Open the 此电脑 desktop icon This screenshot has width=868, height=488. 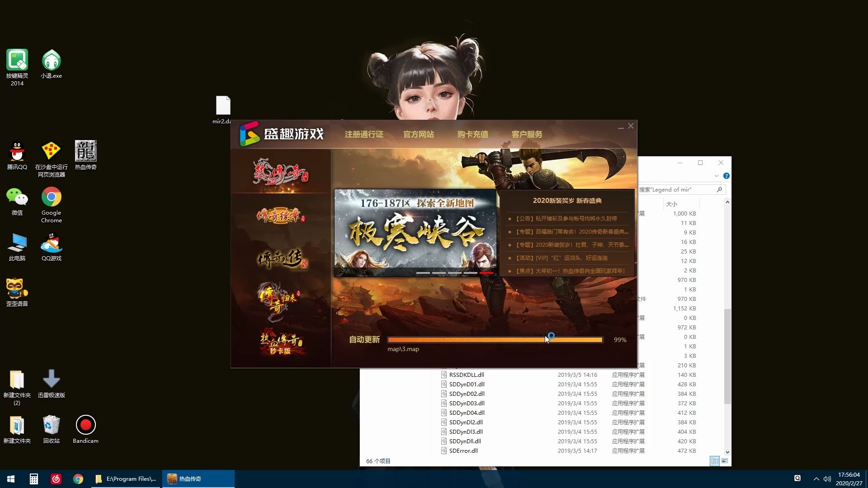pos(17,247)
